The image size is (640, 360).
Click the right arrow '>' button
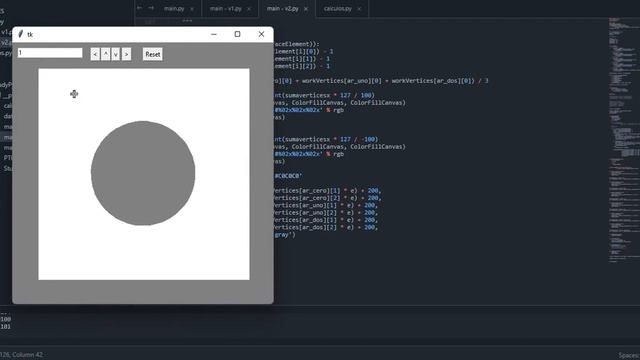click(127, 54)
